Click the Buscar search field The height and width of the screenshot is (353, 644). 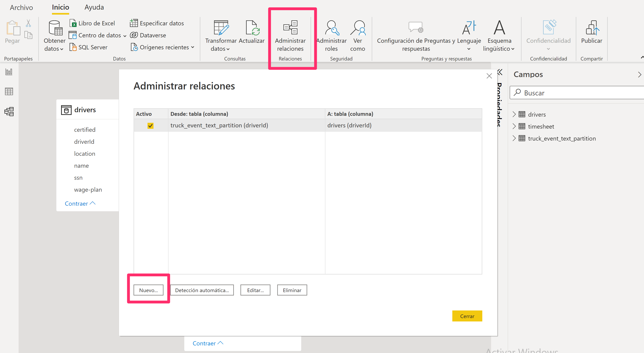click(577, 93)
